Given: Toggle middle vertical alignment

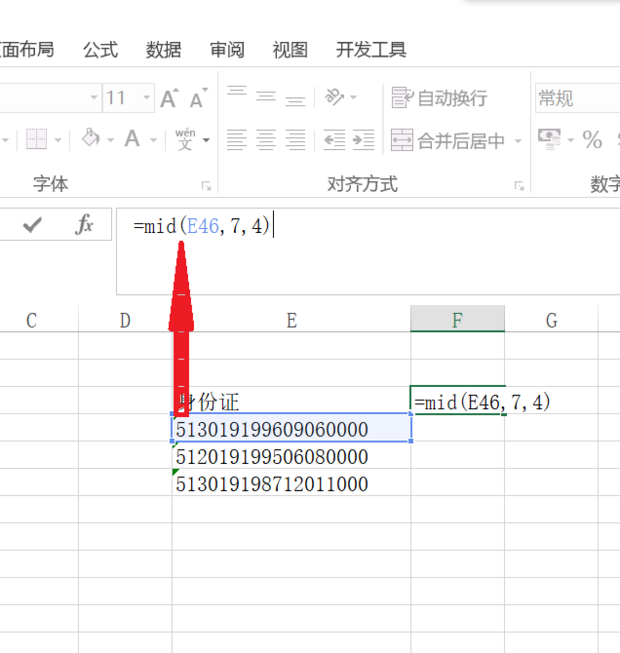Looking at the screenshot, I should point(266,97).
